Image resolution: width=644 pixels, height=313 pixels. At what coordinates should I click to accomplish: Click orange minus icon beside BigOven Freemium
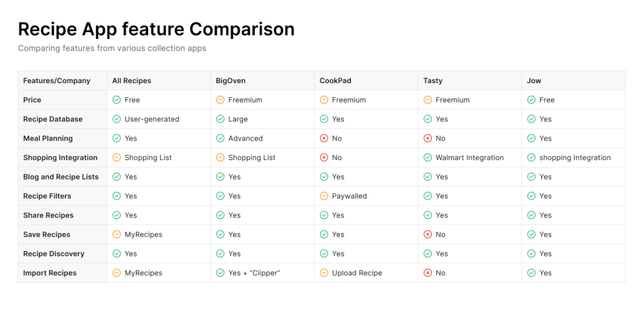[220, 100]
